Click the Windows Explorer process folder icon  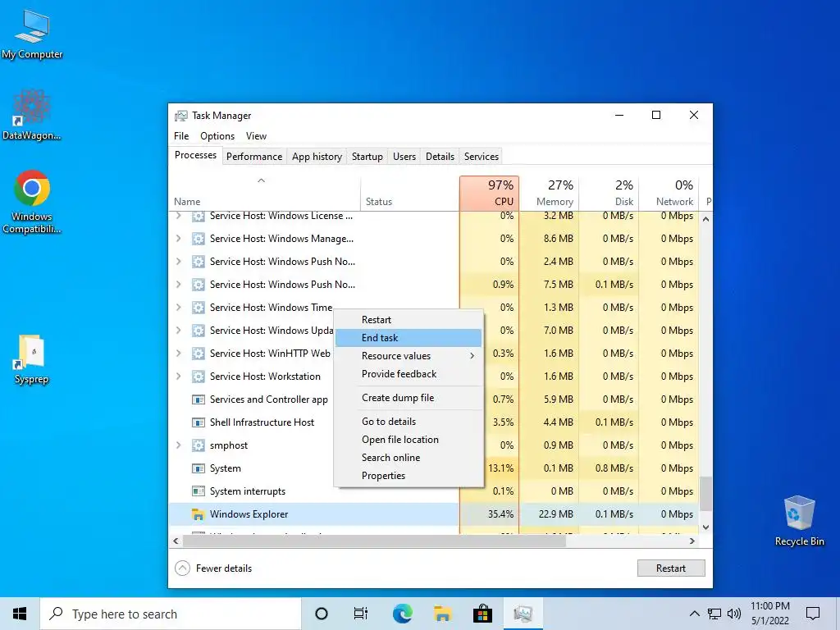click(199, 514)
